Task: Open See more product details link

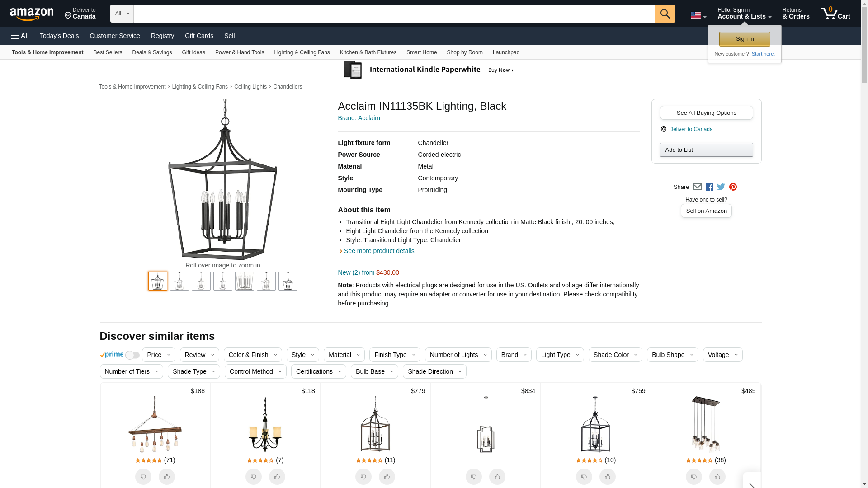Action: click(x=379, y=251)
